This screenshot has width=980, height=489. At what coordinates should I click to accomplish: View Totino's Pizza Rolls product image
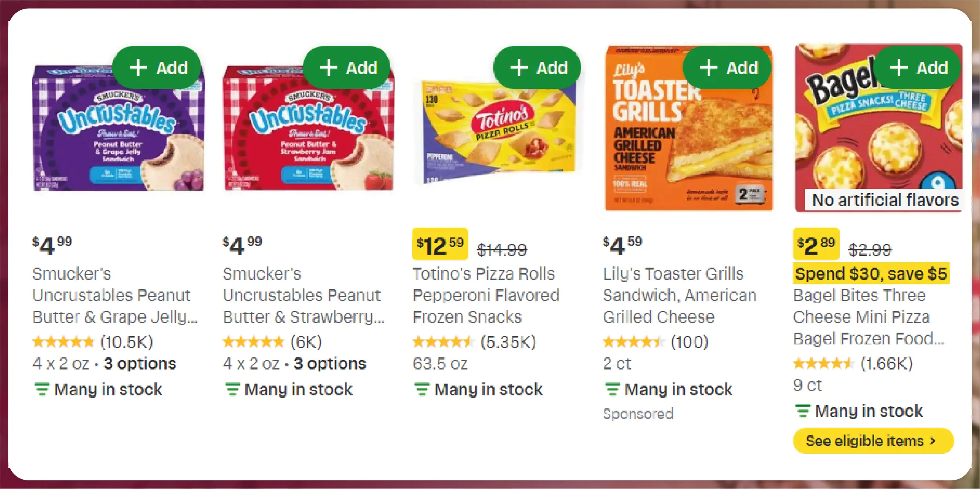[x=498, y=133]
